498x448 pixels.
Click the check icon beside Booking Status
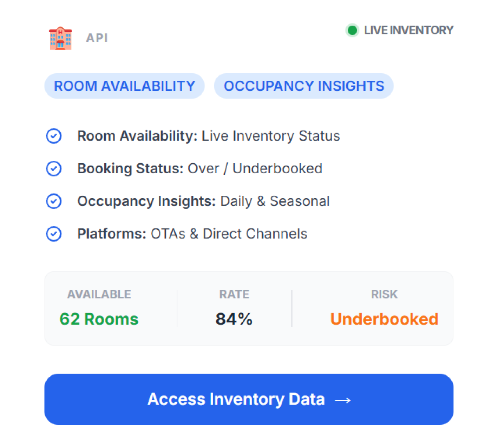(54, 169)
